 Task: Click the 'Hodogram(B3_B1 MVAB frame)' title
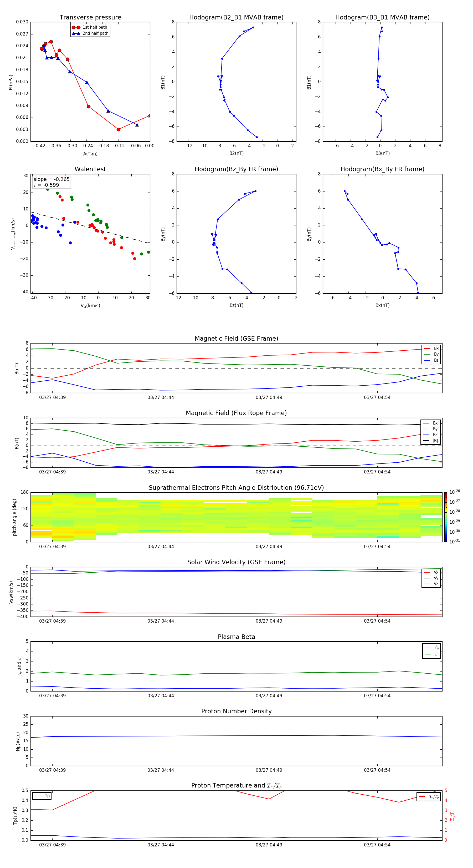(382, 18)
